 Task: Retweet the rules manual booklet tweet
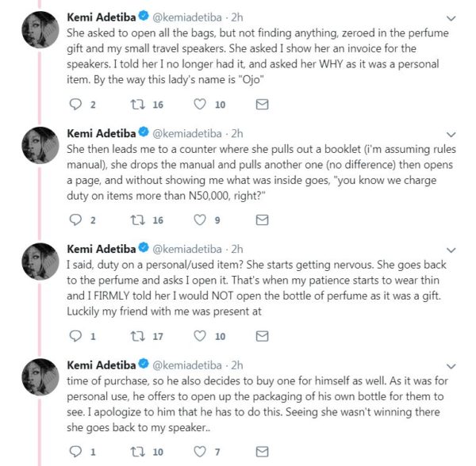(137, 220)
